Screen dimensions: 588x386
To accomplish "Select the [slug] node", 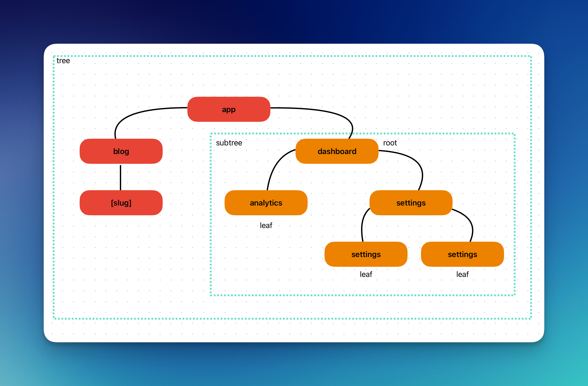I will coord(121,203).
